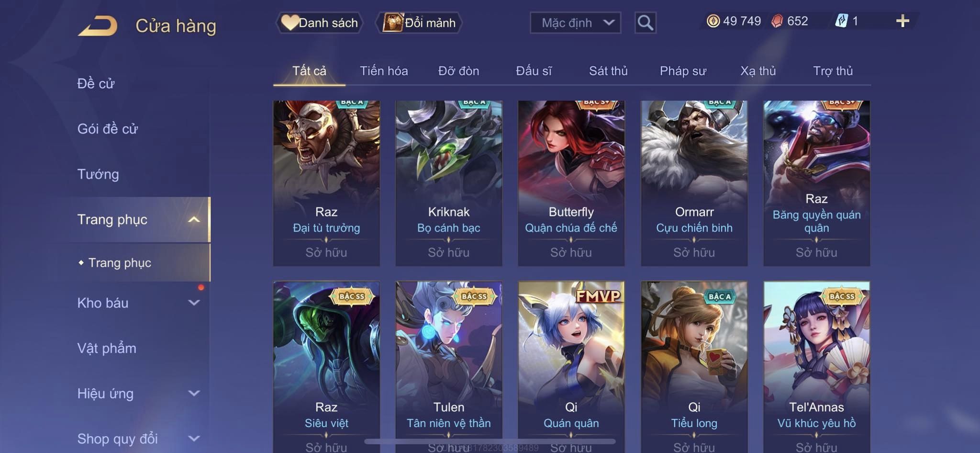980x453 pixels.
Task: Select Butterfly Quận chúa đế chế skin card
Action: pyautogui.click(x=571, y=183)
